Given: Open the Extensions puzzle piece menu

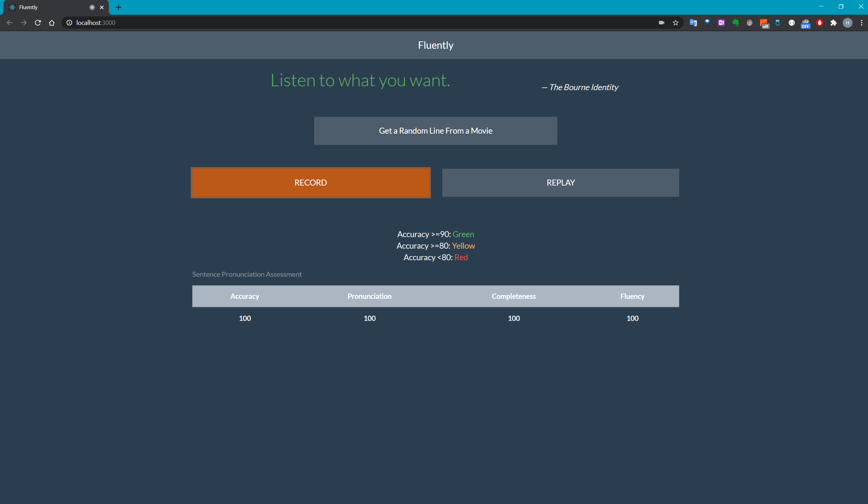Looking at the screenshot, I should tap(834, 23).
